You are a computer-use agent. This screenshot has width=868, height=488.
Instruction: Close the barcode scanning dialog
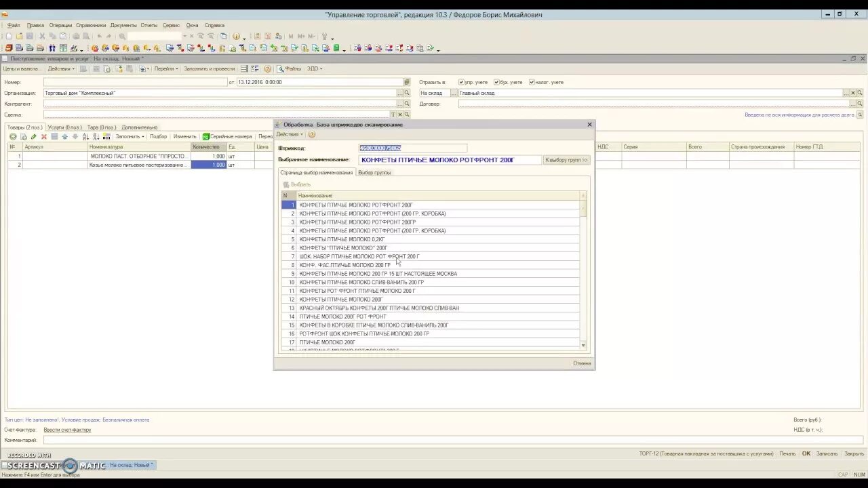(589, 125)
